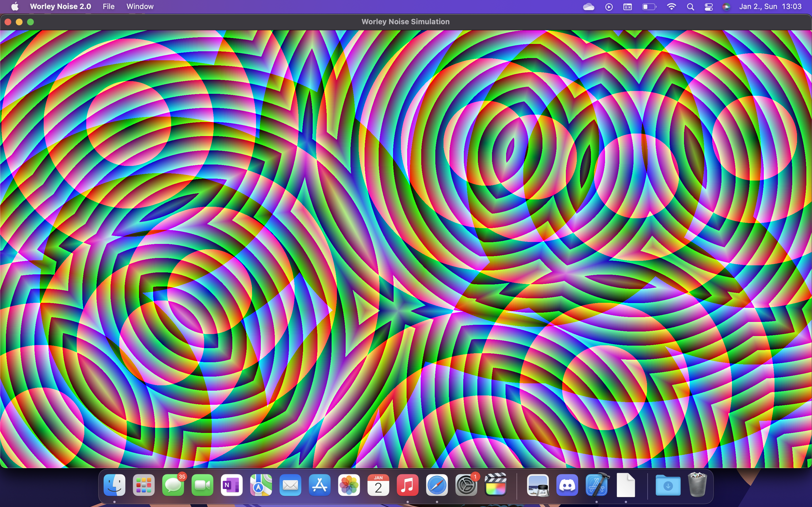Image resolution: width=812 pixels, height=507 pixels.
Task: Click the date and time display
Action: (x=770, y=6)
